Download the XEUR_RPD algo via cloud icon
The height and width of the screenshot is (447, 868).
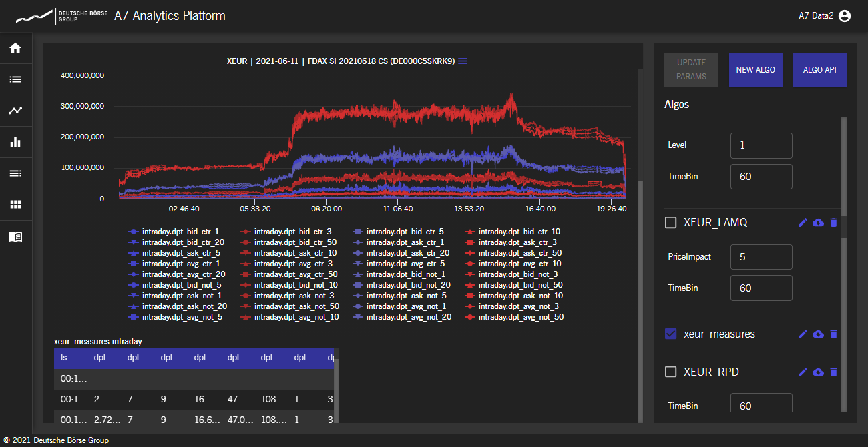point(818,372)
